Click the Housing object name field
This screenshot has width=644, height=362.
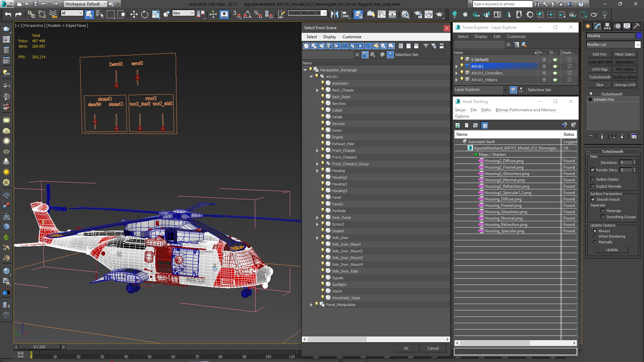coord(610,36)
